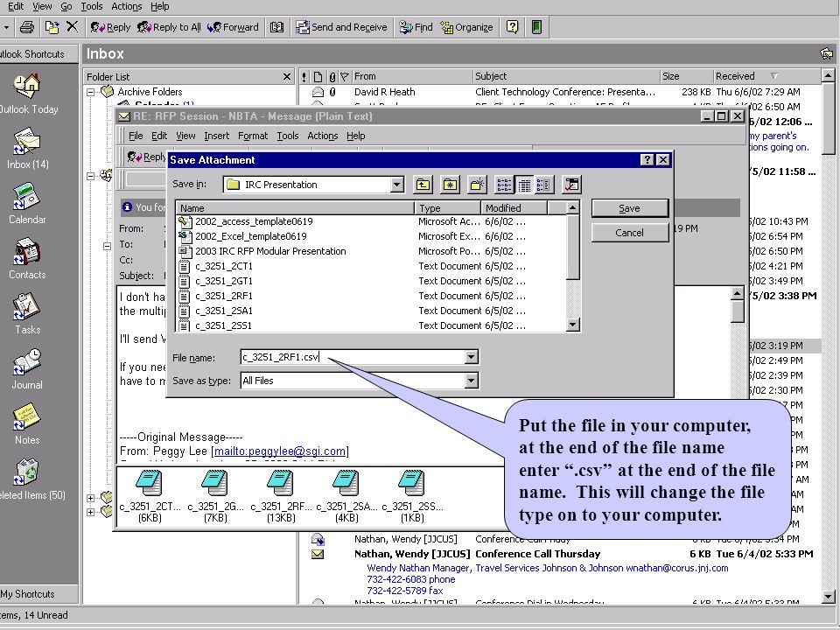Sort inbox by the Received column header

766,76
